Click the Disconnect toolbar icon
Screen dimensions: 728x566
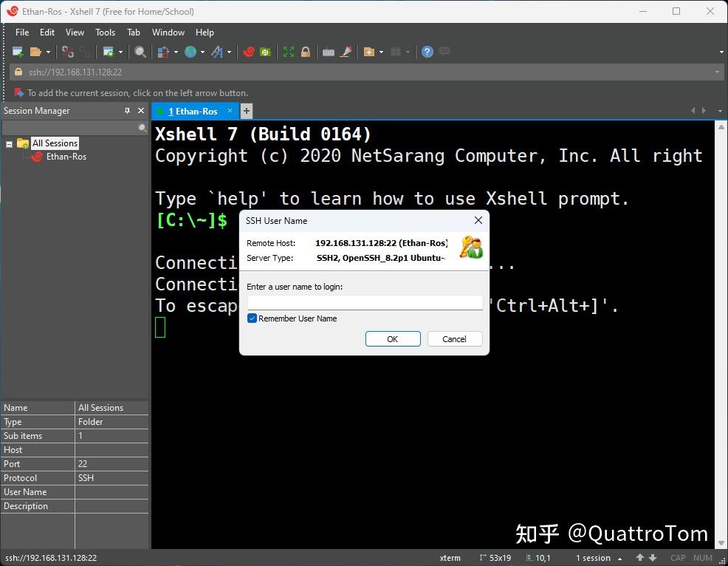[68, 52]
